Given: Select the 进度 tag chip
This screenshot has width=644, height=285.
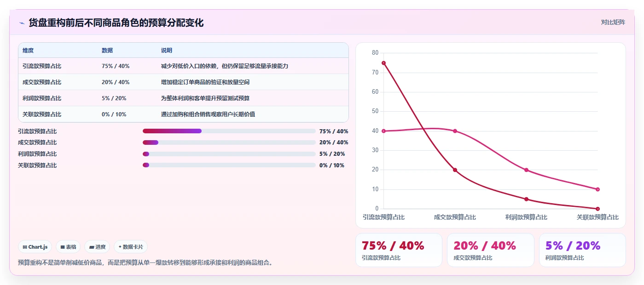Looking at the screenshot, I should point(97,247).
